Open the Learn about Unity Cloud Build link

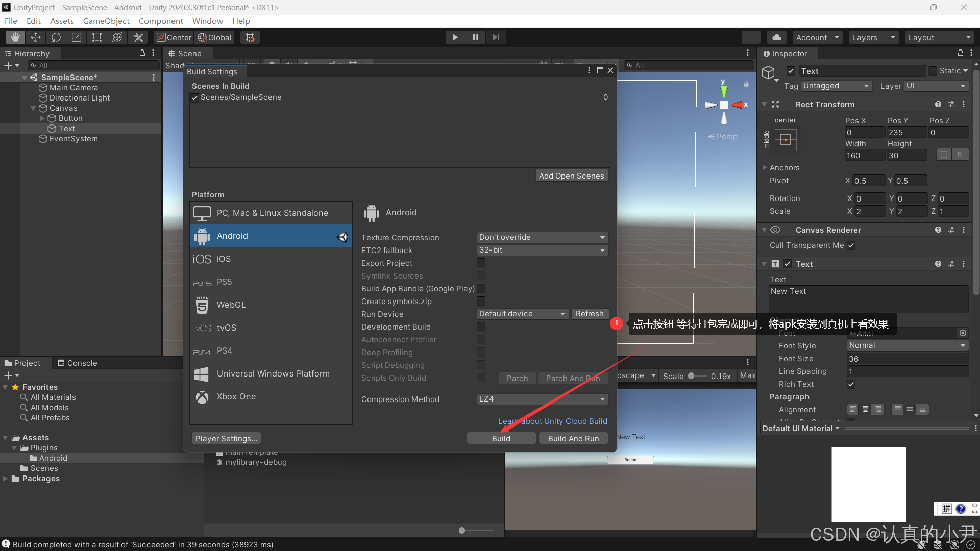pos(552,421)
